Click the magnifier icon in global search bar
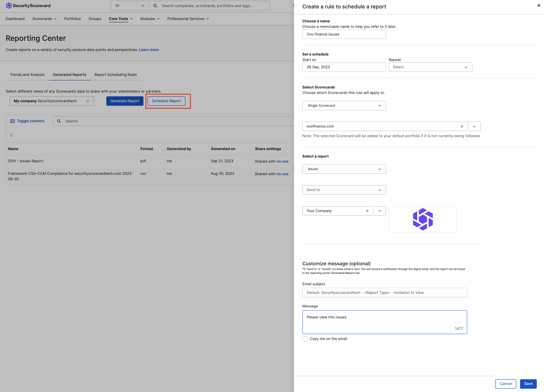The width and height of the screenshot is (544, 392). [155, 6]
